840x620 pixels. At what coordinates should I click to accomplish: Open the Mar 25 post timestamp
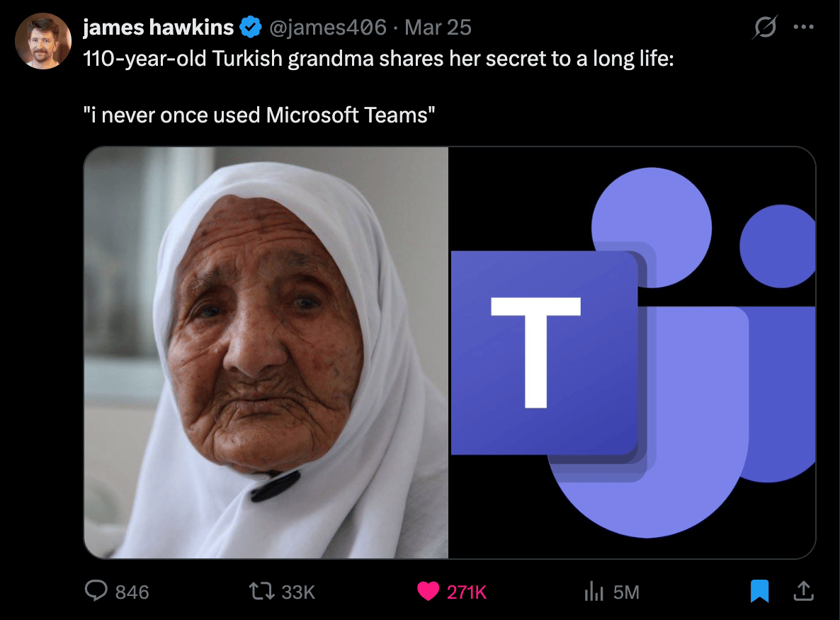click(x=438, y=27)
